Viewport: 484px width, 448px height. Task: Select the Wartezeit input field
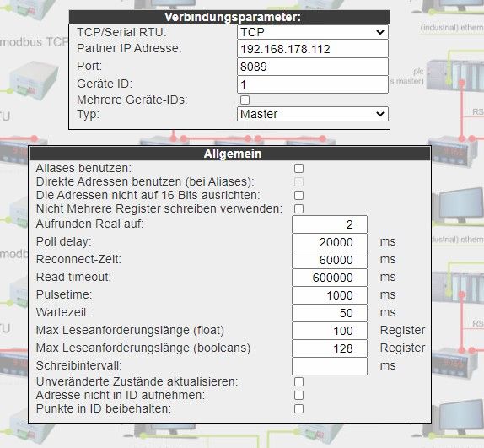330,313
